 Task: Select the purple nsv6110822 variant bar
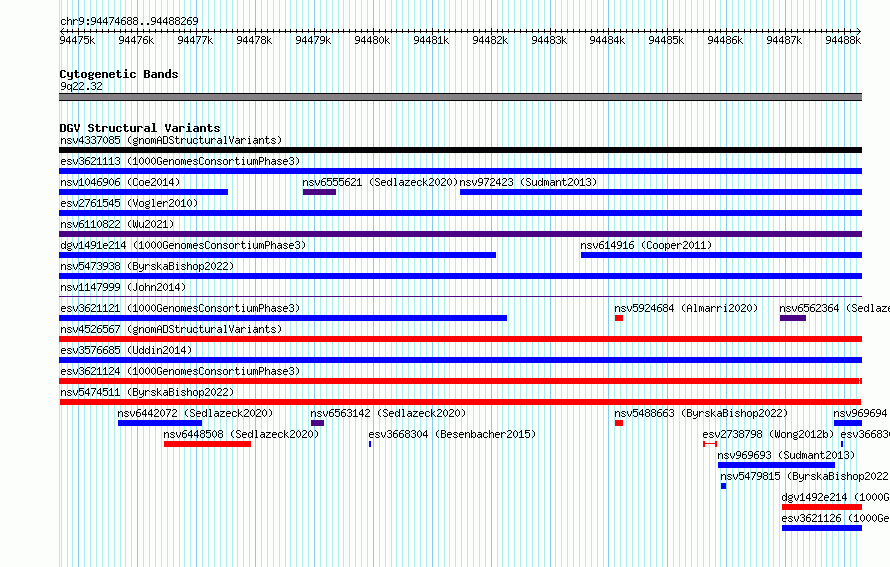pos(460,234)
